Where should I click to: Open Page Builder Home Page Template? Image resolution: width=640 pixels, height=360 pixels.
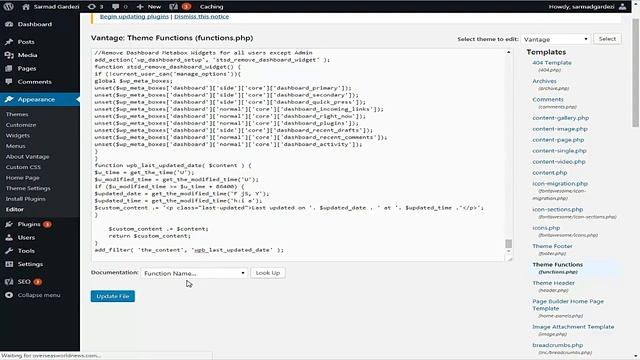click(x=568, y=305)
